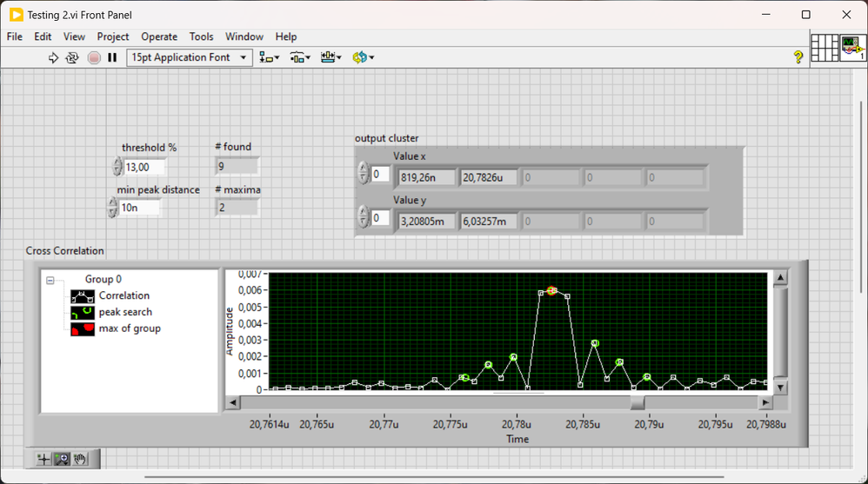This screenshot has width=868, height=484.
Task: Open Resize Objects dropdown
Action: pos(331,57)
